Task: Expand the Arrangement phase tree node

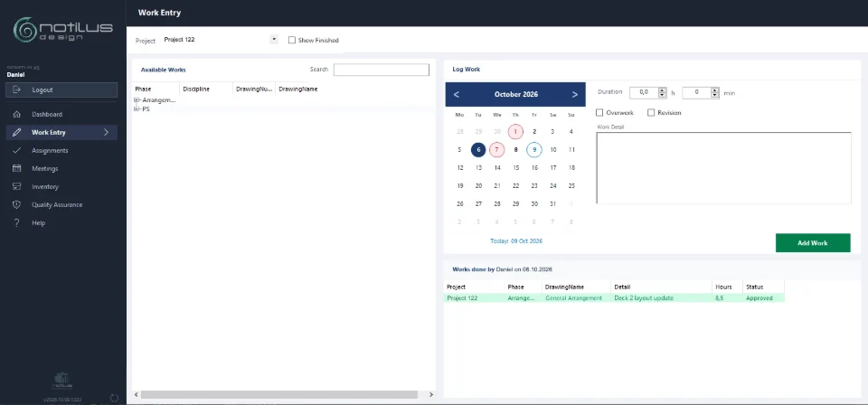Action: (137, 100)
